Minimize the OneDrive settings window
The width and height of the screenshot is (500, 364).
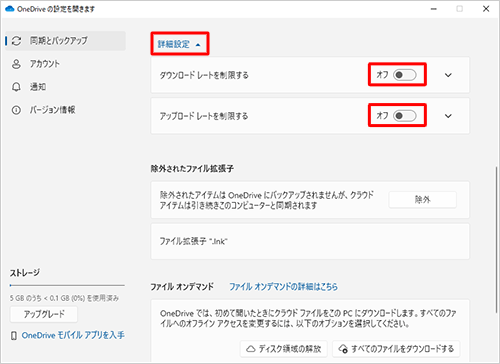click(434, 9)
